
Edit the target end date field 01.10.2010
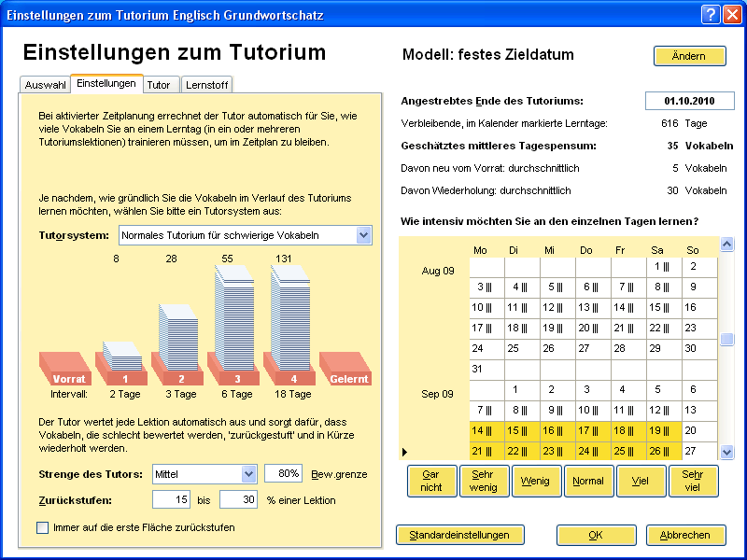coord(689,101)
